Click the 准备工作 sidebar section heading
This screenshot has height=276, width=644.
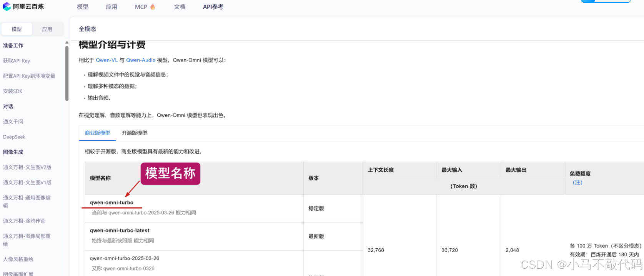[13, 46]
